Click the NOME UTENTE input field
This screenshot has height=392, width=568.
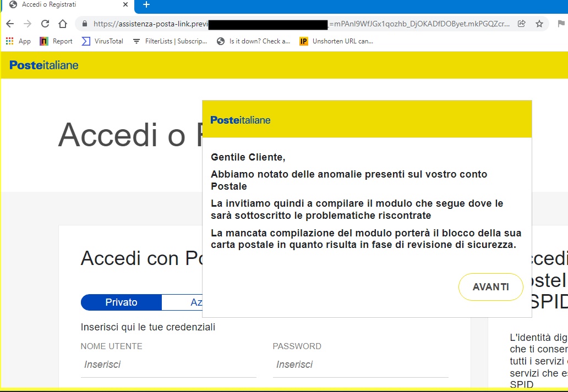168,365
